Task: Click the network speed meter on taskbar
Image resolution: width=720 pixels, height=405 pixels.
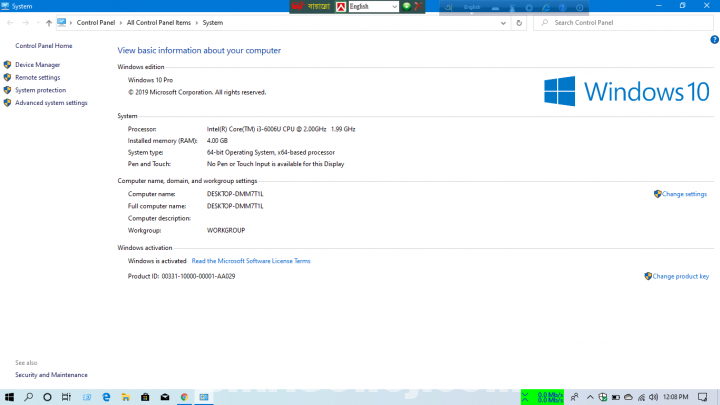Action: (x=542, y=397)
